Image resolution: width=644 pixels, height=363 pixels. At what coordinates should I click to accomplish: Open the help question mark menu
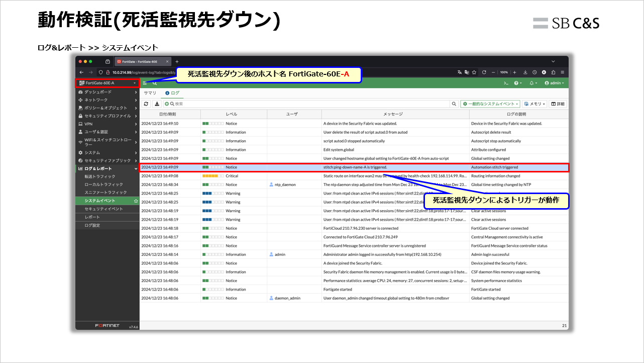[x=518, y=83]
